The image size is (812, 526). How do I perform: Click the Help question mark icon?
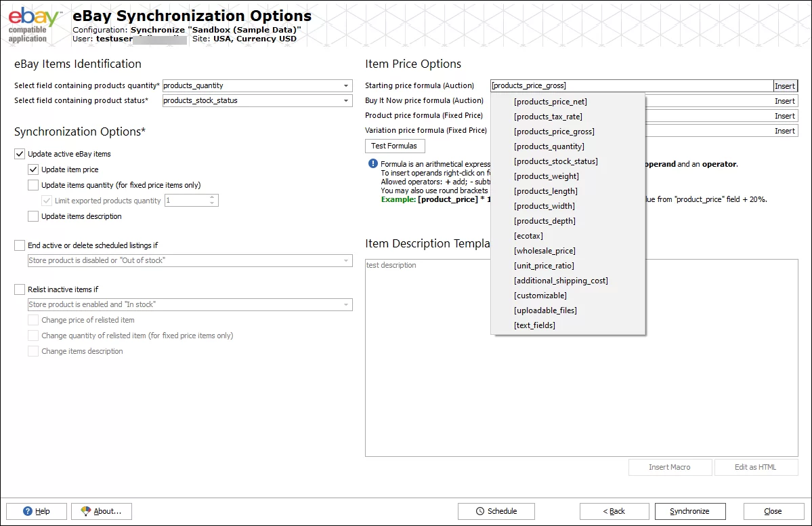[x=28, y=511]
